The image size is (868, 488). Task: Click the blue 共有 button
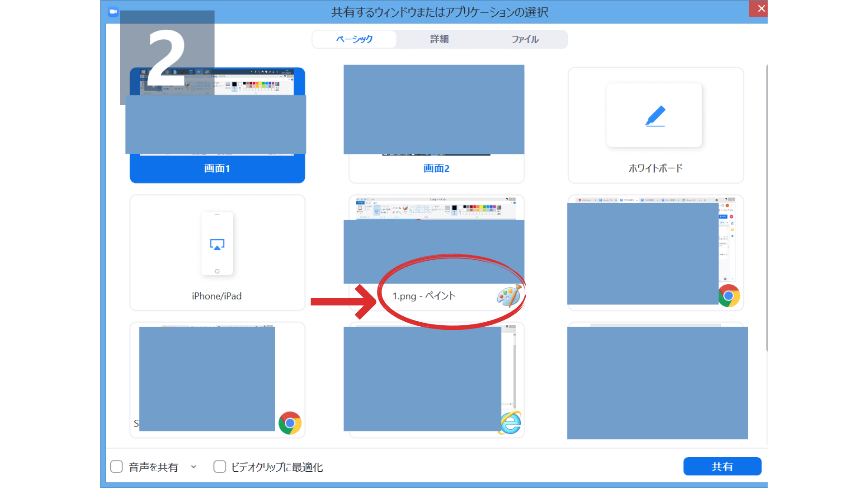coord(722,466)
